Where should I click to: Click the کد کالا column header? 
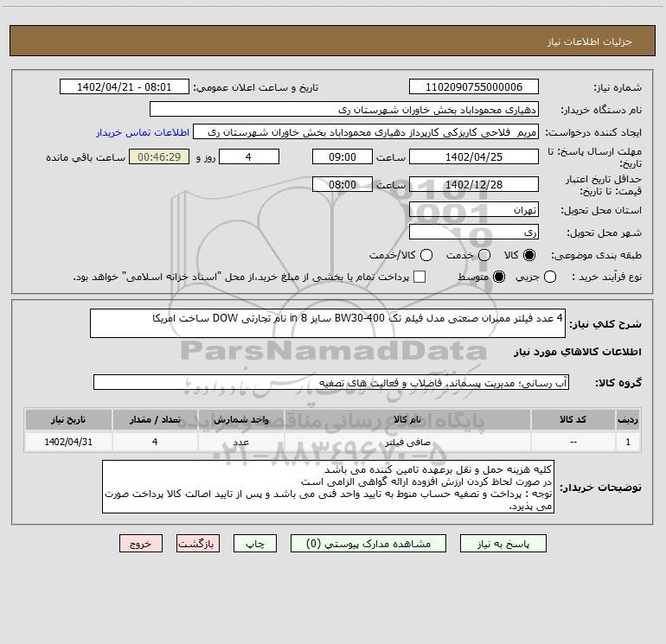click(x=573, y=419)
